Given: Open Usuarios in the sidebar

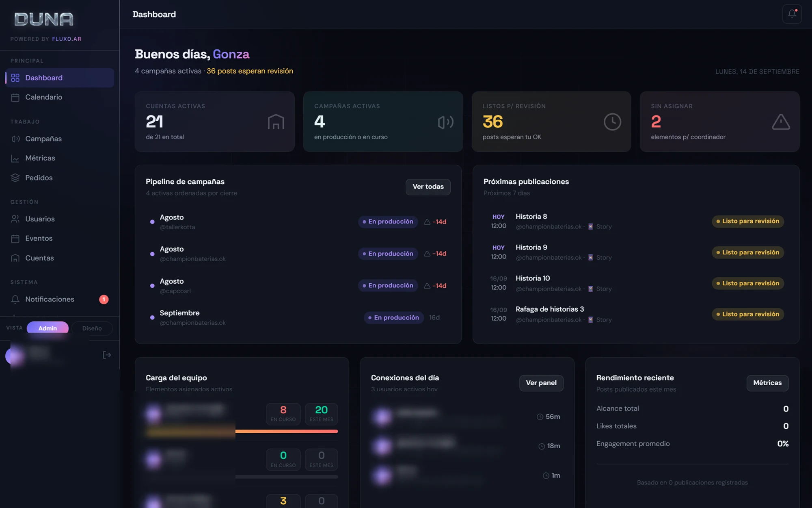Looking at the screenshot, I should coord(60,219).
